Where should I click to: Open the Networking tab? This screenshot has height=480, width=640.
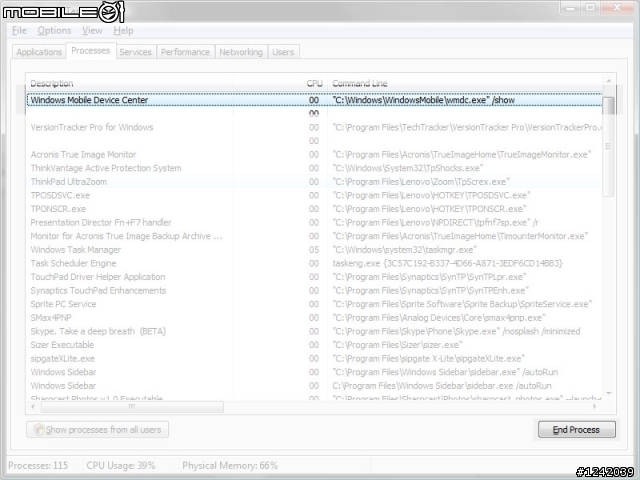click(241, 52)
